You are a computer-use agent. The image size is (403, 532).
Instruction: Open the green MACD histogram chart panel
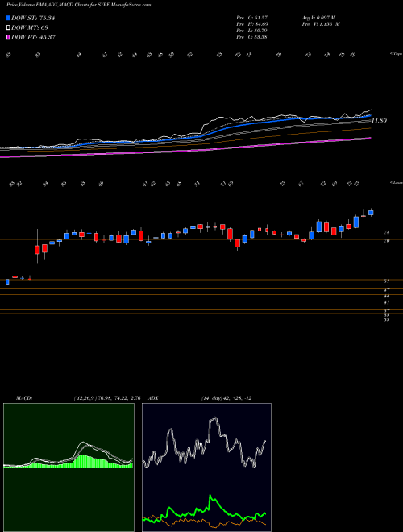[69, 468]
